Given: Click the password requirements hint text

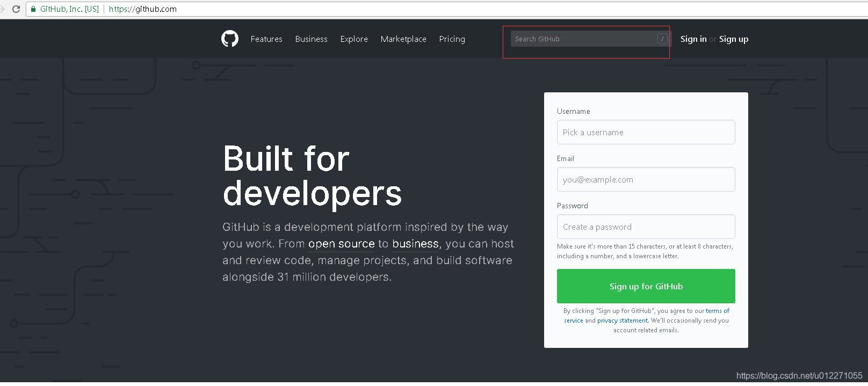Looking at the screenshot, I should point(645,251).
